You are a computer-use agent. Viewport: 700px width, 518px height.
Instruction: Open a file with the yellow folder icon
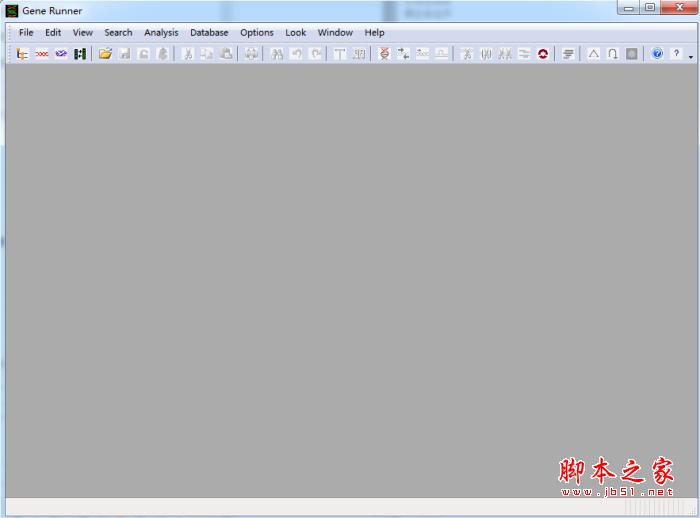[x=105, y=54]
